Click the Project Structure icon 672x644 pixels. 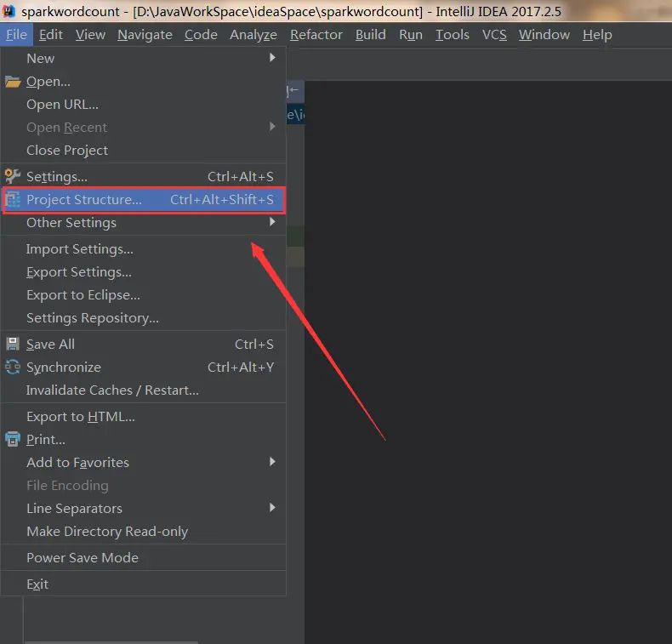(13, 200)
